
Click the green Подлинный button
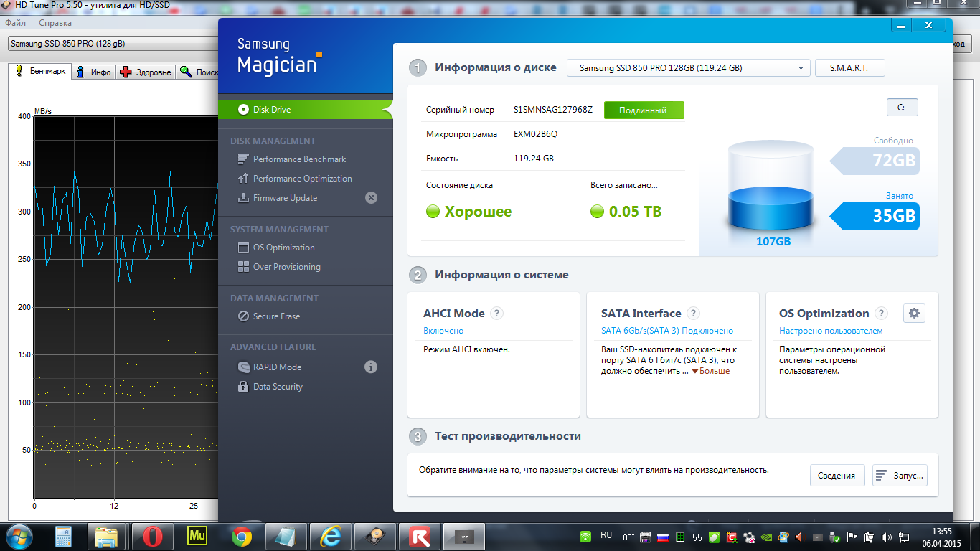644,110
